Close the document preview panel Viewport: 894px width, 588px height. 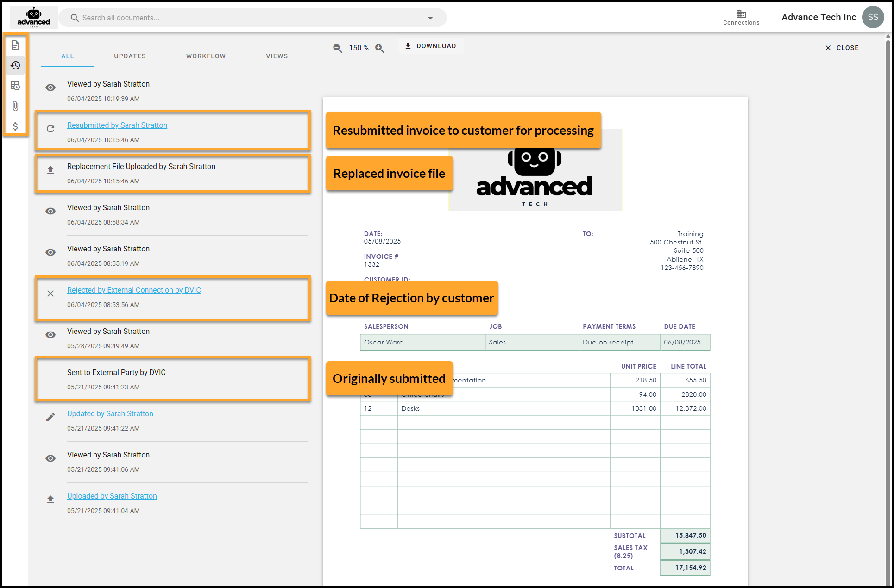click(842, 48)
